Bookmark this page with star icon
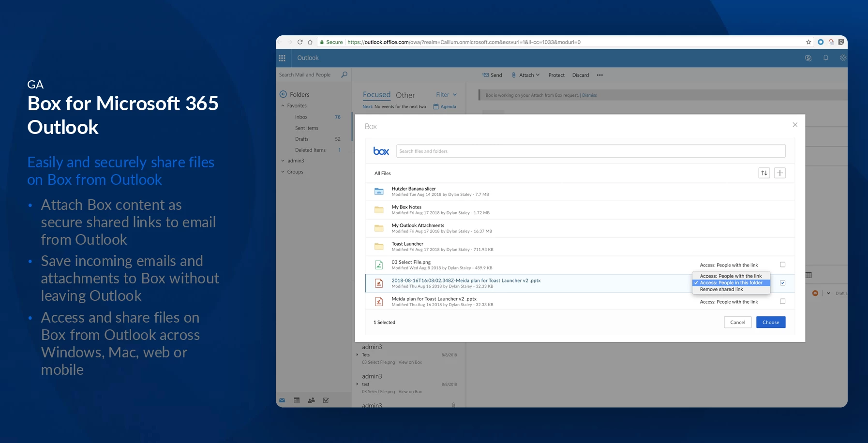The height and width of the screenshot is (443, 868). pos(808,42)
